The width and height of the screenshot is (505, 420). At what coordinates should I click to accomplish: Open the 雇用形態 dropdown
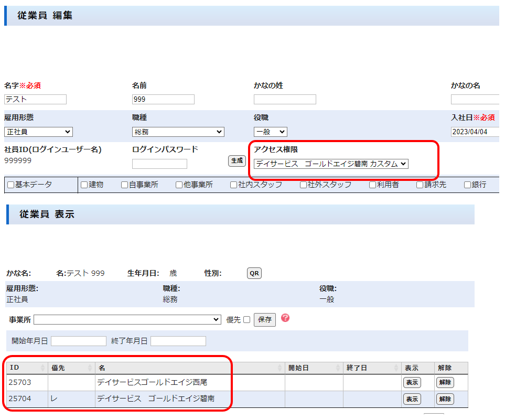38,132
